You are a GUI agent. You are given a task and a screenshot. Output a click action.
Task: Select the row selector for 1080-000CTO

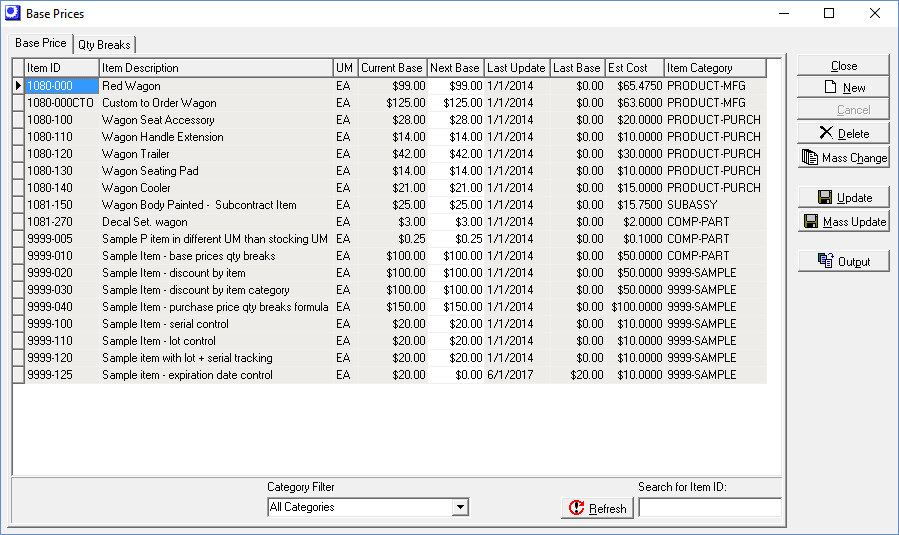pyautogui.click(x=18, y=103)
